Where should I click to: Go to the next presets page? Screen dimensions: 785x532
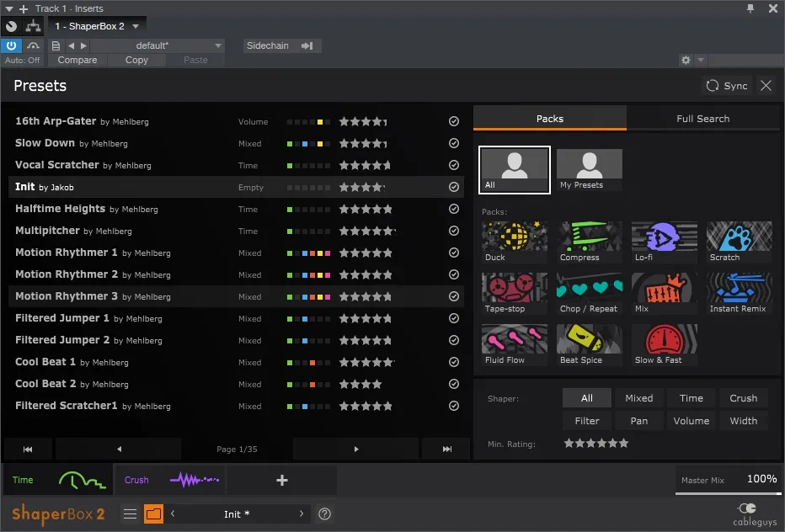[356, 449]
